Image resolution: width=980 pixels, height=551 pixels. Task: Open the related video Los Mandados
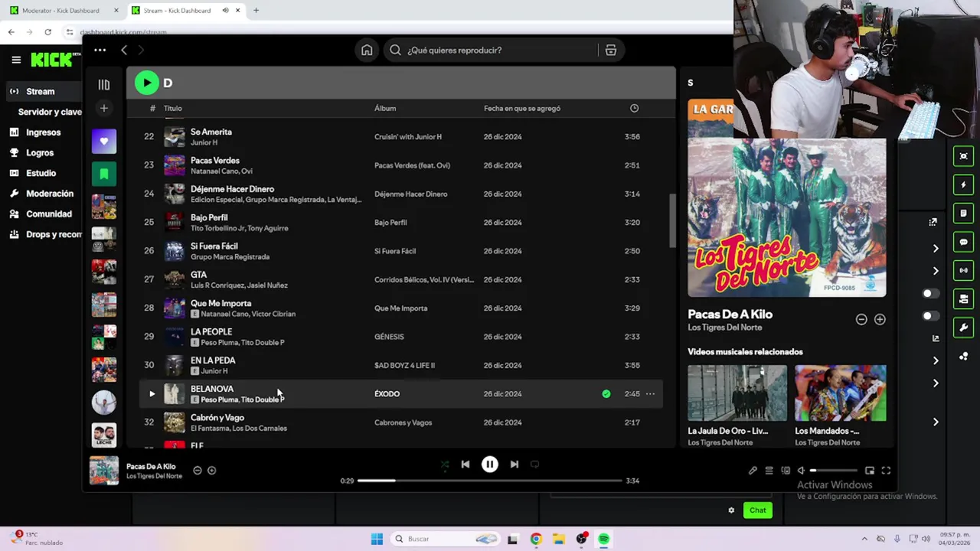click(x=841, y=393)
